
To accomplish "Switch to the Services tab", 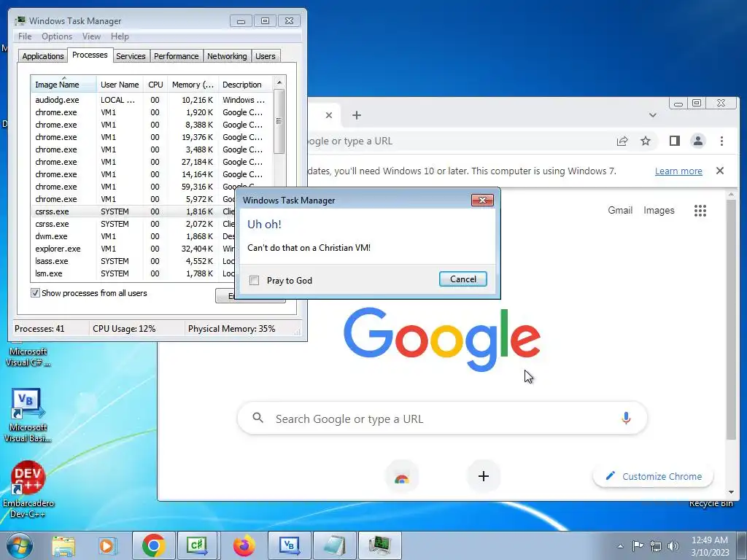I will tap(131, 56).
